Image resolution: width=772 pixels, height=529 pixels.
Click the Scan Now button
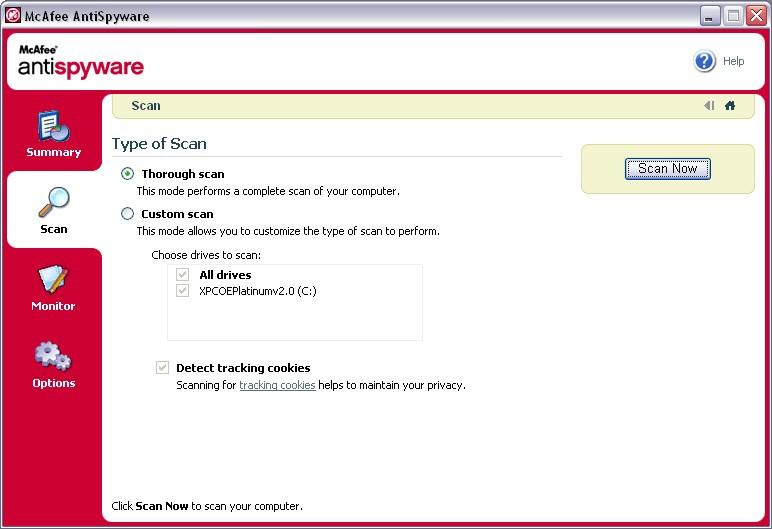point(668,169)
